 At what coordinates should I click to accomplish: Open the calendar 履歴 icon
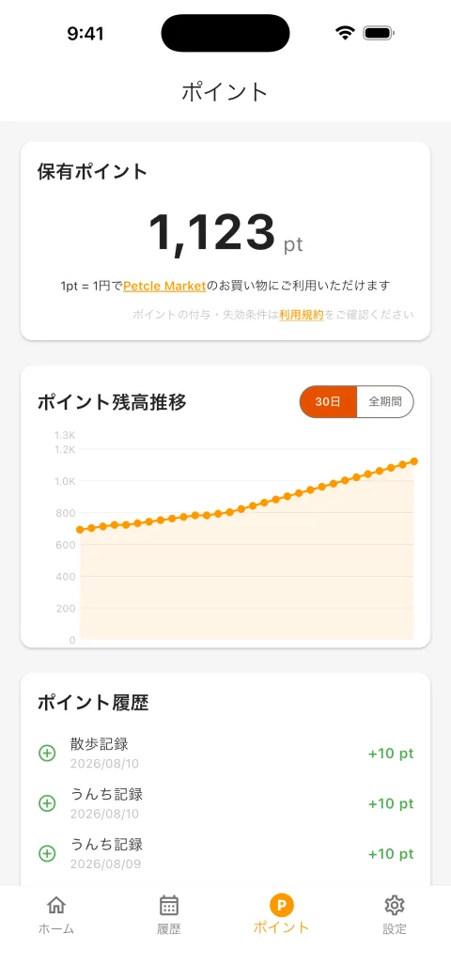coord(169,905)
